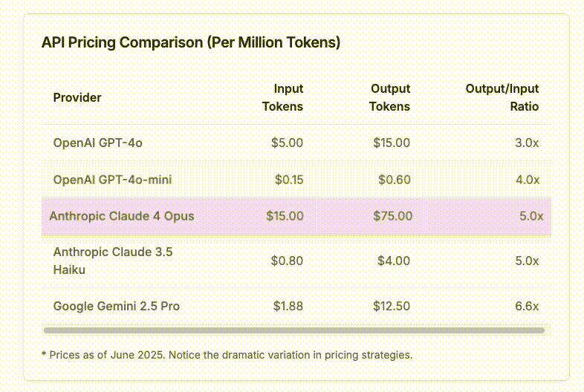Click the Input Tokens column header

[x=282, y=97]
